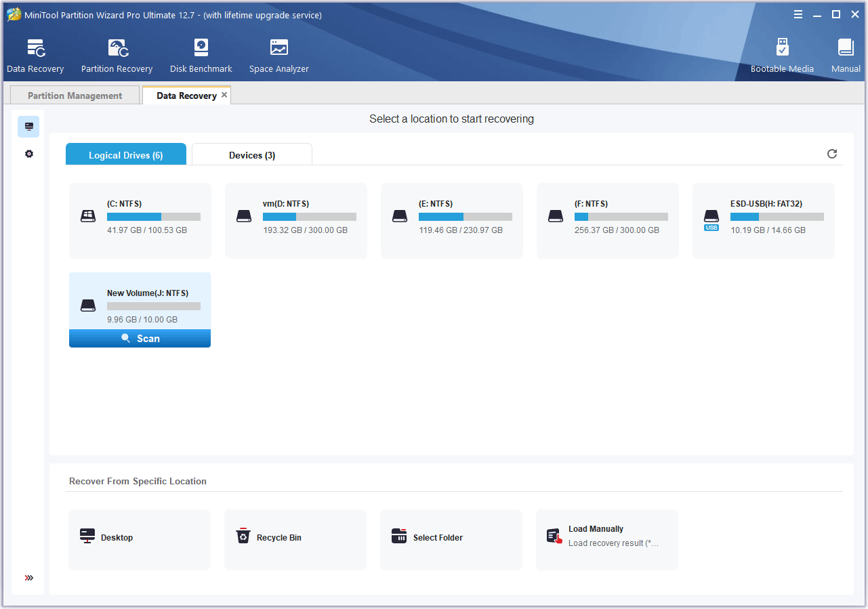The width and height of the screenshot is (868, 609).
Task: Click the MiniTool app logo in title bar
Action: (x=14, y=15)
